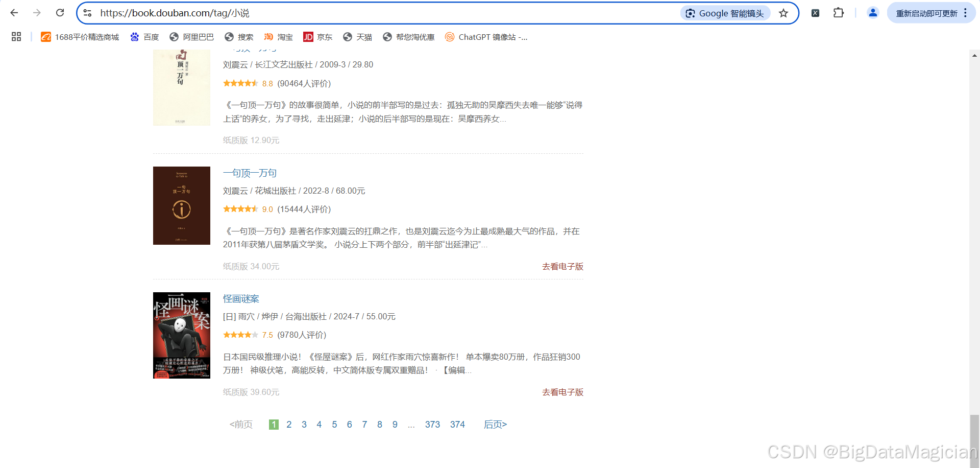Reload the page with refresh icon
980x468 pixels.
point(60,13)
